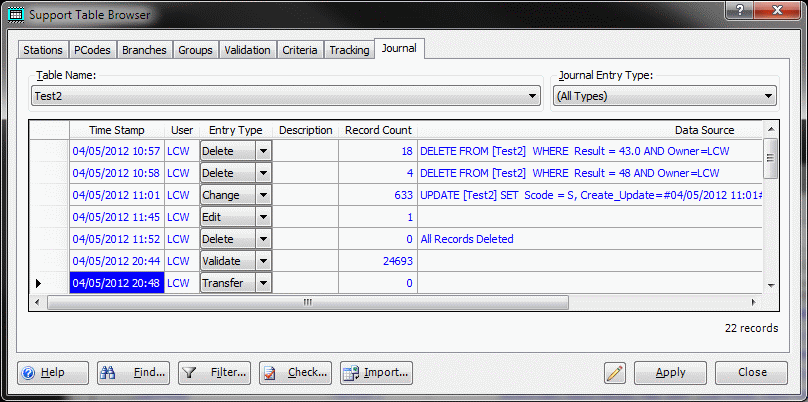
Task: Expand the Table Name dropdown
Action: (533, 96)
